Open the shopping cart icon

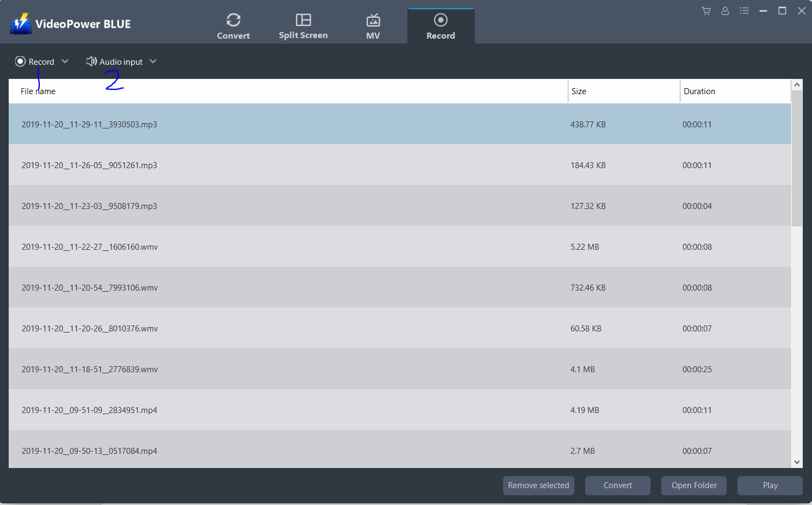(706, 11)
